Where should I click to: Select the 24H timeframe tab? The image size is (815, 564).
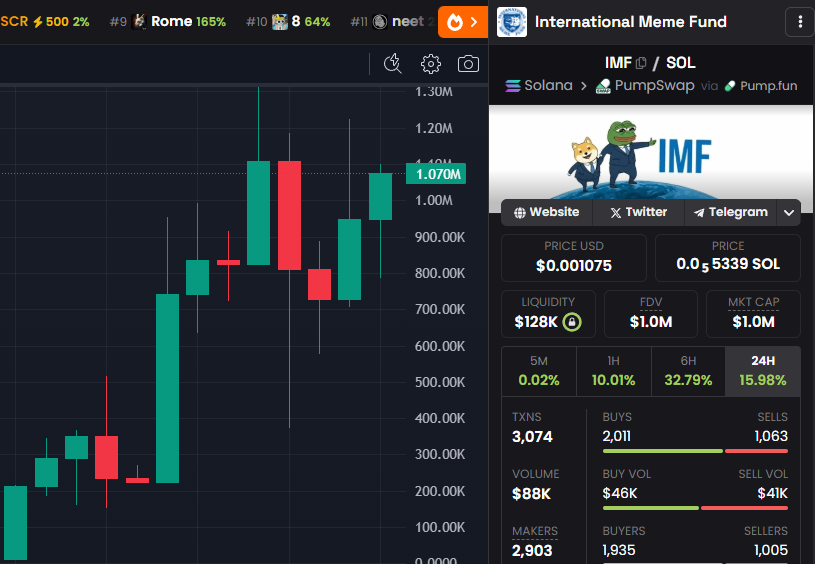point(763,371)
